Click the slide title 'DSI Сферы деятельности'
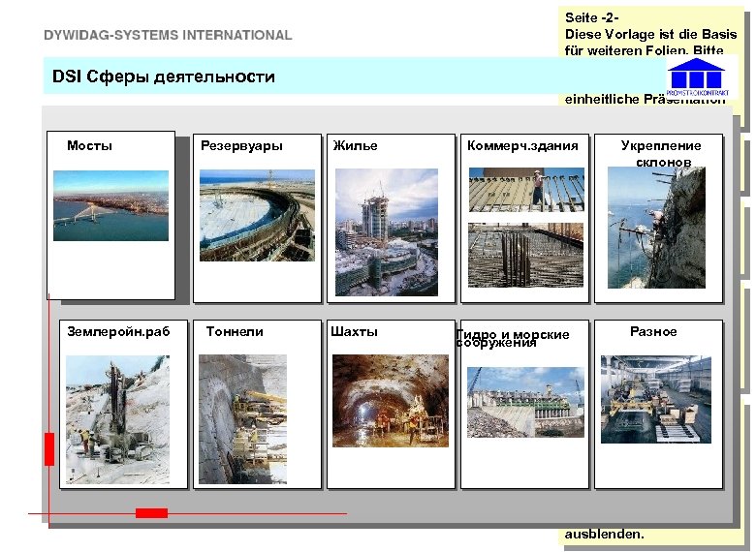This screenshot has width=756, height=552. tap(164, 77)
